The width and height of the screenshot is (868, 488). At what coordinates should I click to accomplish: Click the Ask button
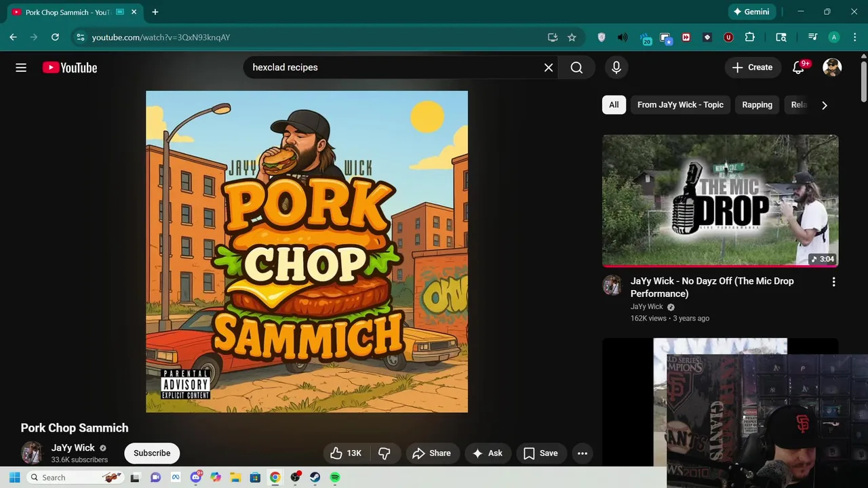point(488,453)
